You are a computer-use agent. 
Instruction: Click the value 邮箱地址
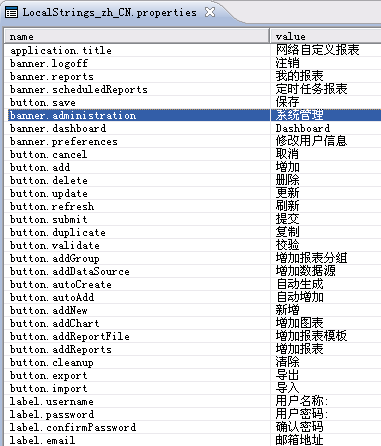pyautogui.click(x=299, y=440)
